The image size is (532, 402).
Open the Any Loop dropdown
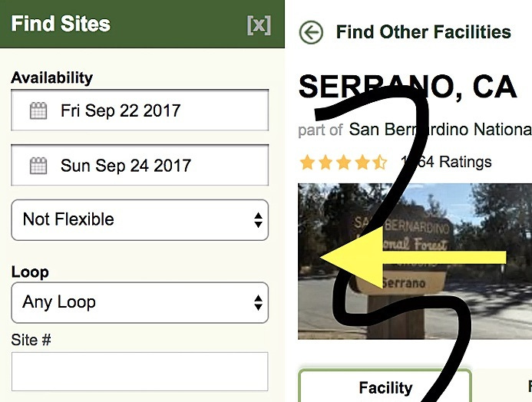pyautogui.click(x=140, y=302)
